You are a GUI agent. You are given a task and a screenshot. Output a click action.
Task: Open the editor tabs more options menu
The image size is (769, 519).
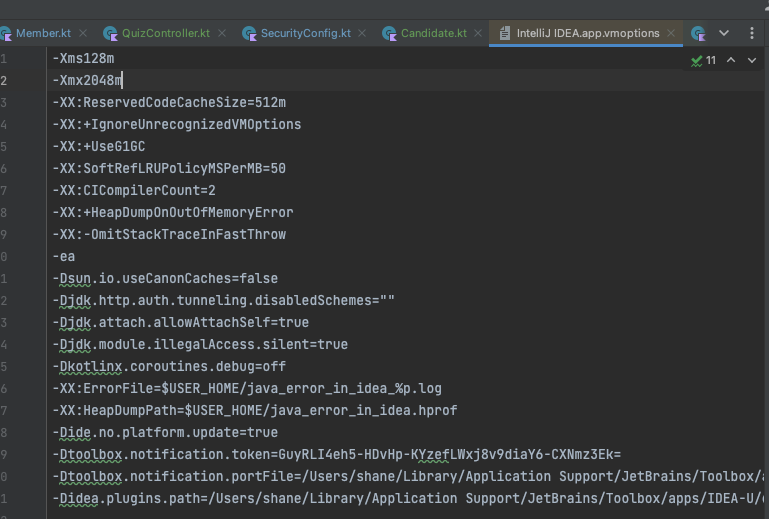pyautogui.click(x=752, y=33)
